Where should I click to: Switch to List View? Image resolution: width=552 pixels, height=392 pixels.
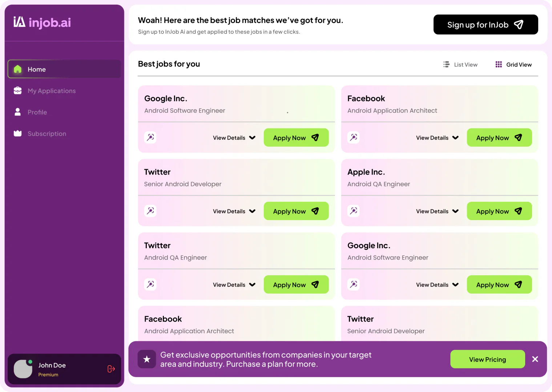460,64
